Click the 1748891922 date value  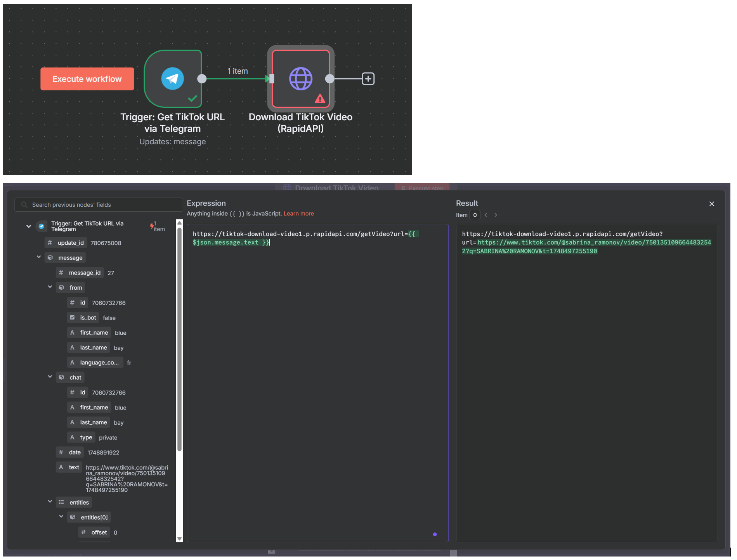(x=104, y=453)
